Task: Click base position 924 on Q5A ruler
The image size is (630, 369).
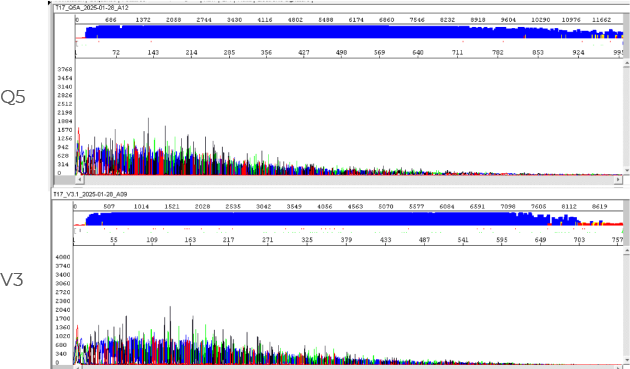Action: (x=579, y=53)
